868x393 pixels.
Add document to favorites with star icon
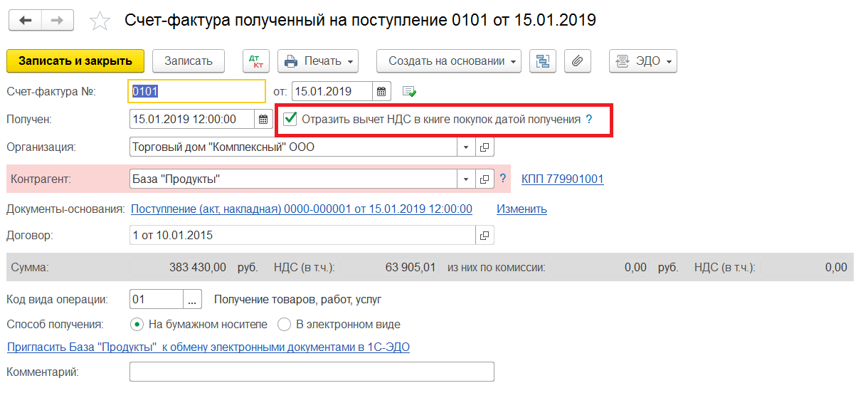tap(100, 21)
